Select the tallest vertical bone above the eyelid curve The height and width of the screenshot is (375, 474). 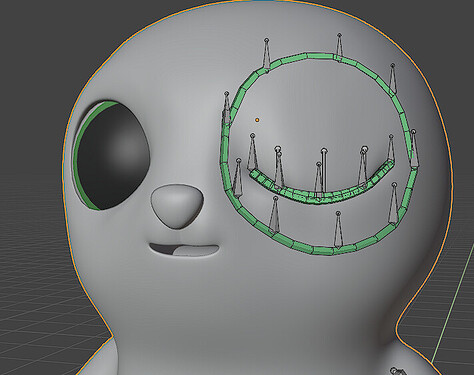coord(324,171)
